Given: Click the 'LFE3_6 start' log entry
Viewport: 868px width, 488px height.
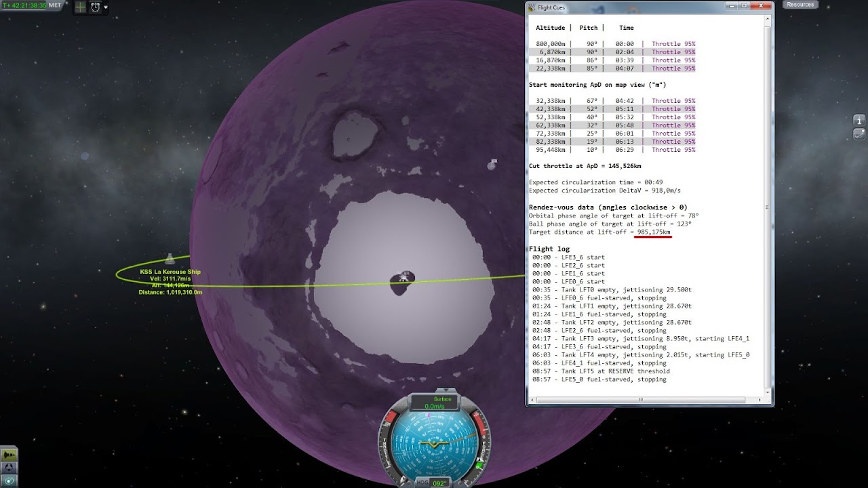Looking at the screenshot, I should 568,257.
